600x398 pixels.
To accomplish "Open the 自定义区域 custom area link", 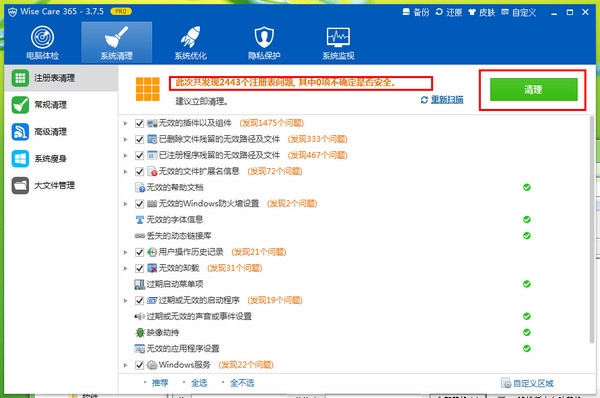I will click(x=527, y=383).
